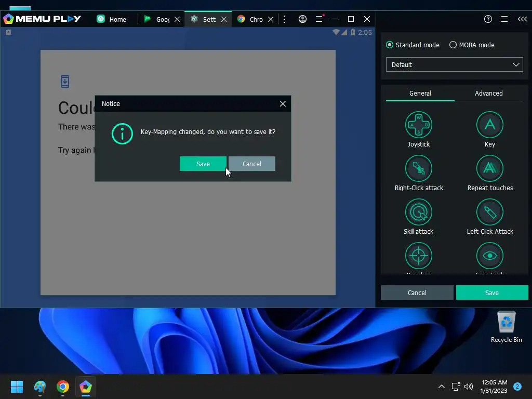This screenshot has height=399, width=532.
Task: Click the MEmu Play logo
Action: pyautogui.click(x=42, y=19)
